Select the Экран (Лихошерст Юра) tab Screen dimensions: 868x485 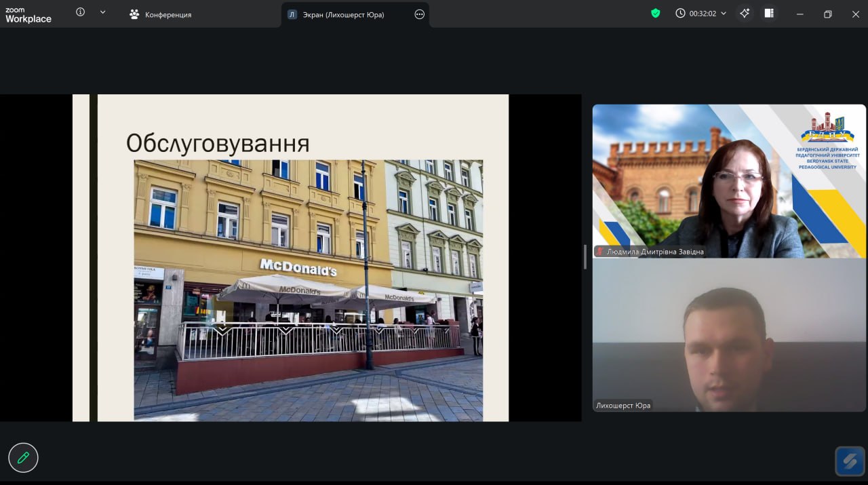(x=342, y=14)
